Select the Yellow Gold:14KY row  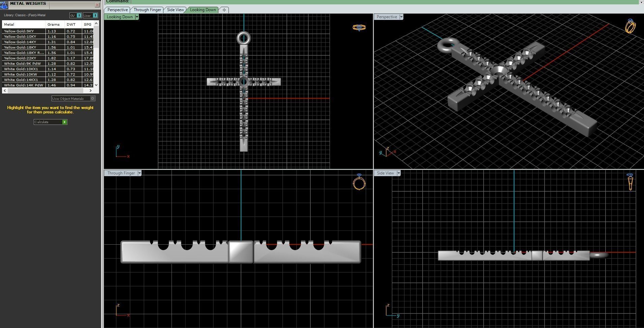point(48,42)
